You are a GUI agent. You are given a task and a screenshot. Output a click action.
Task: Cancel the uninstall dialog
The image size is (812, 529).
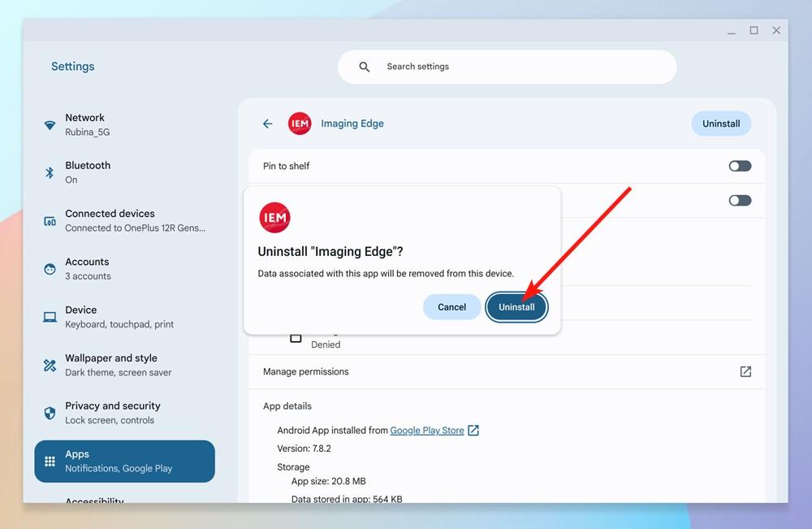click(451, 307)
